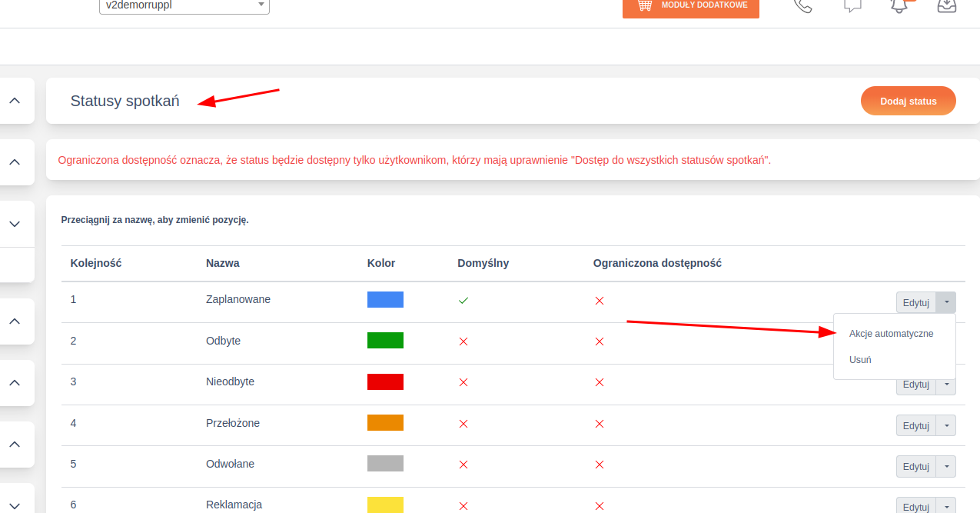Open the chat bubble icon

[x=852, y=5]
